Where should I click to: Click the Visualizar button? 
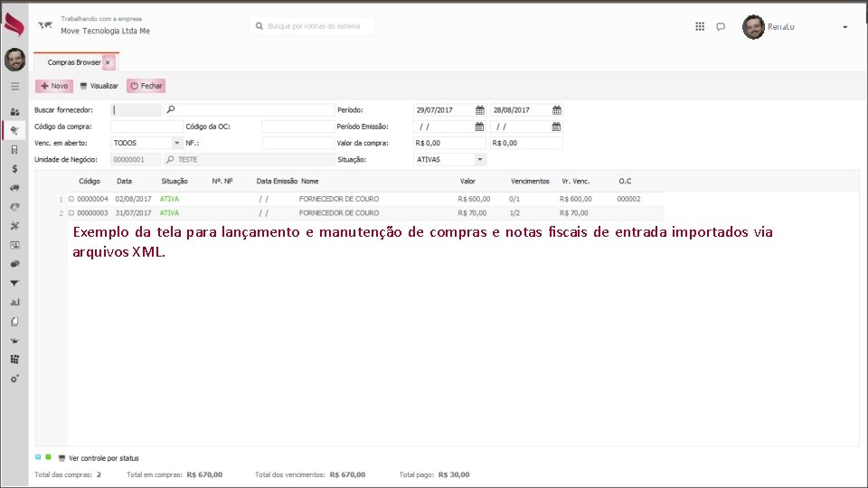[99, 86]
